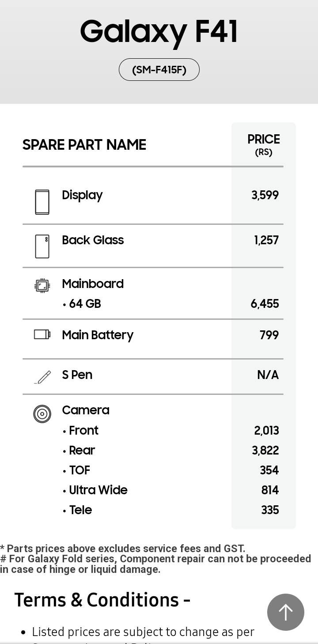Select the Front camera entry
Screen dimensions: 318x644
coord(80,430)
